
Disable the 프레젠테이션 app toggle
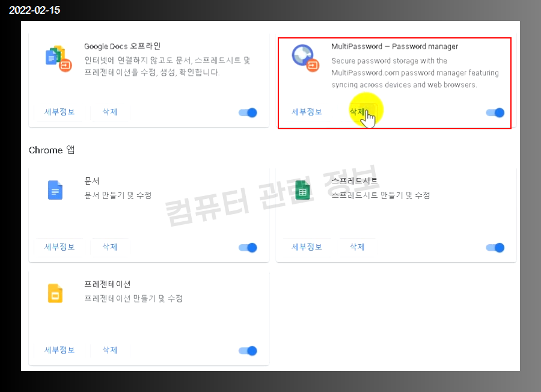click(x=248, y=351)
